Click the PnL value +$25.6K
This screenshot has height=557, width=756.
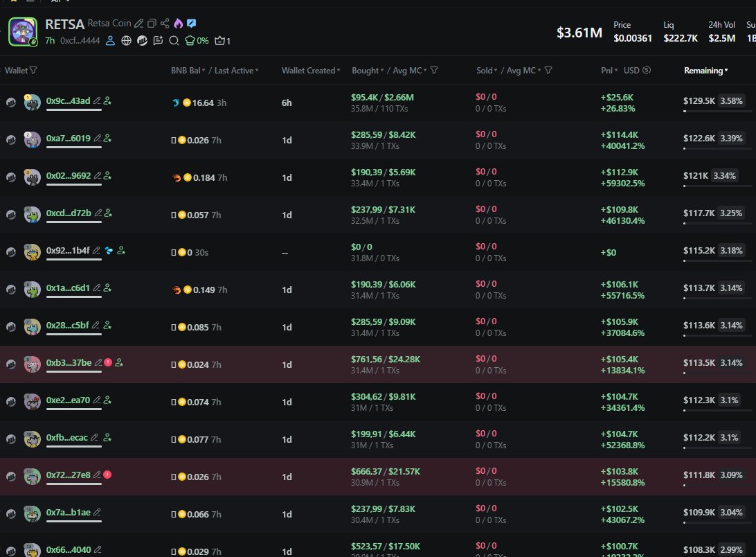(617, 98)
